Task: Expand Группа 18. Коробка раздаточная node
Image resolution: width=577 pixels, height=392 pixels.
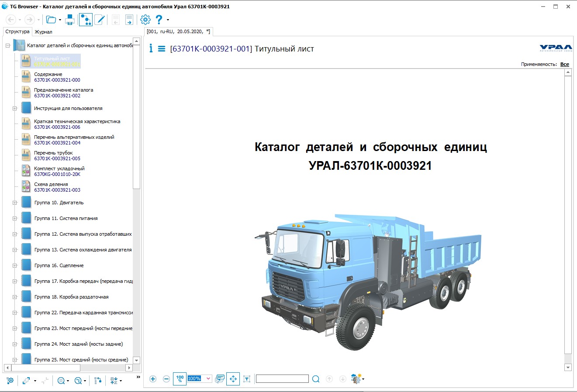Action: click(x=14, y=297)
